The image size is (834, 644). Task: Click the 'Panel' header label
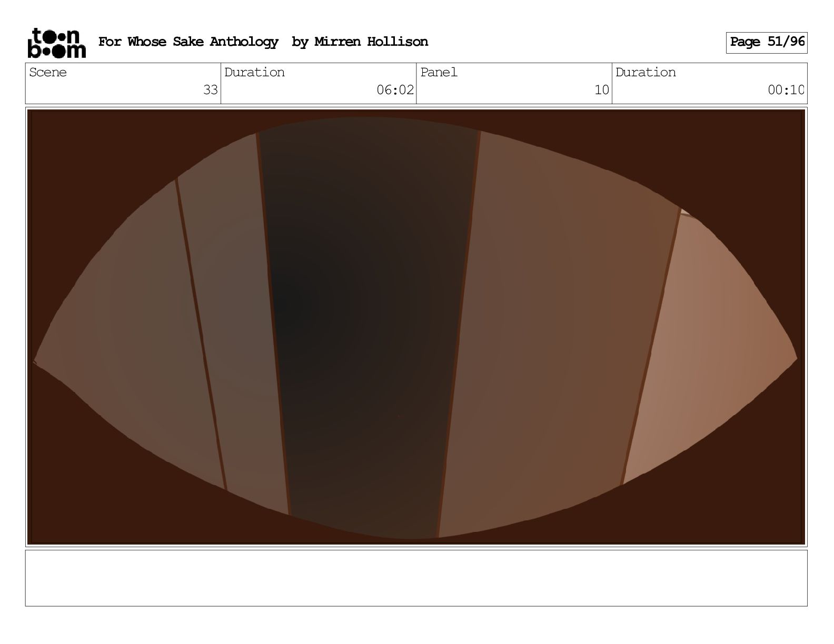point(439,72)
